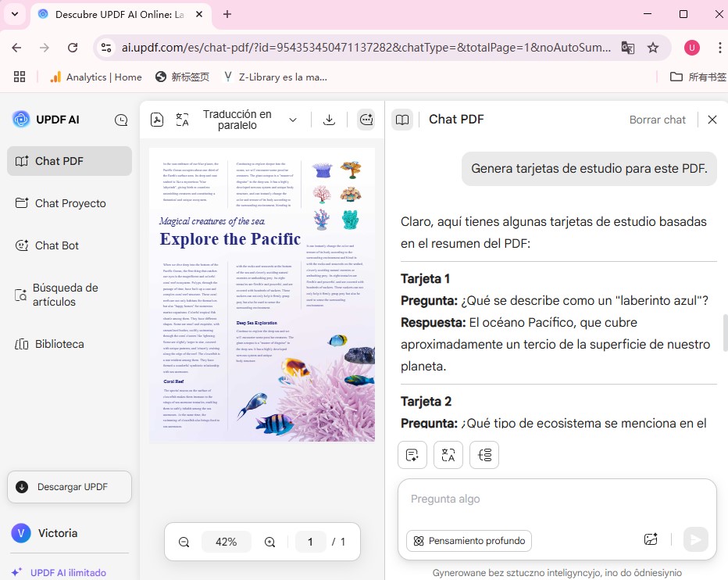Click the Tarjeta 1 heading
728x580 pixels.
click(425, 279)
